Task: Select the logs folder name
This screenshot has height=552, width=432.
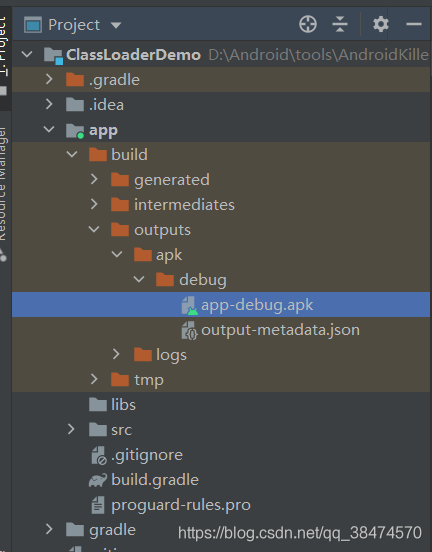Action: click(x=171, y=355)
